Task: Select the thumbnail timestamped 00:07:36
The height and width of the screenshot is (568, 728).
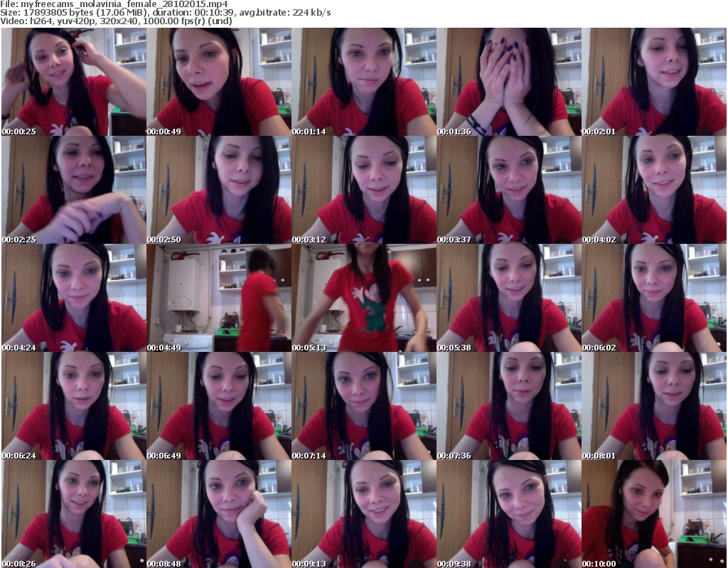Action: (509, 406)
